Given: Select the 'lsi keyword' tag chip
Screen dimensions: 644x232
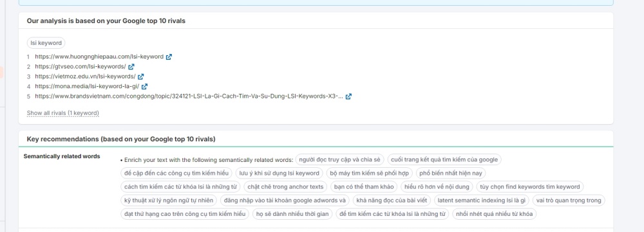Looking at the screenshot, I should pos(46,43).
